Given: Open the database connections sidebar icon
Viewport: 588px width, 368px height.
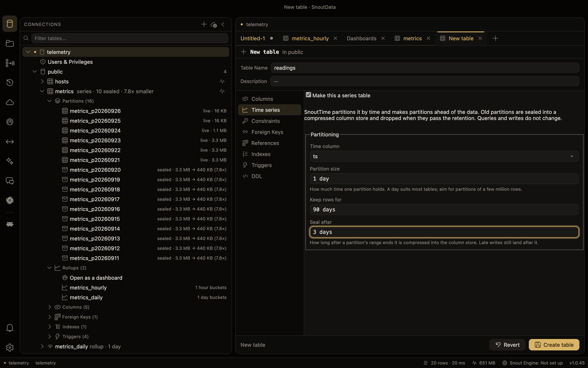Looking at the screenshot, I should click(10, 24).
